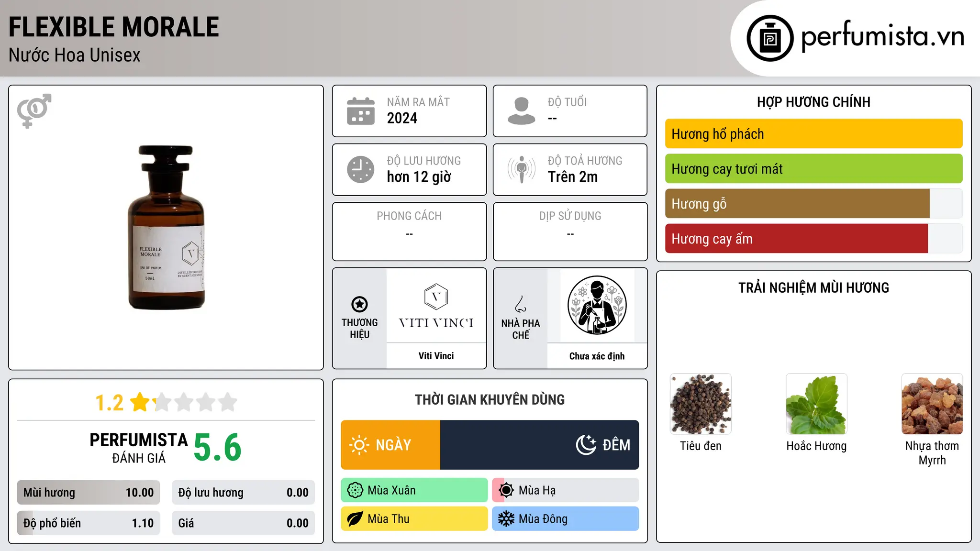Click the Mùa Xuân season label
980x551 pixels.
391,490
